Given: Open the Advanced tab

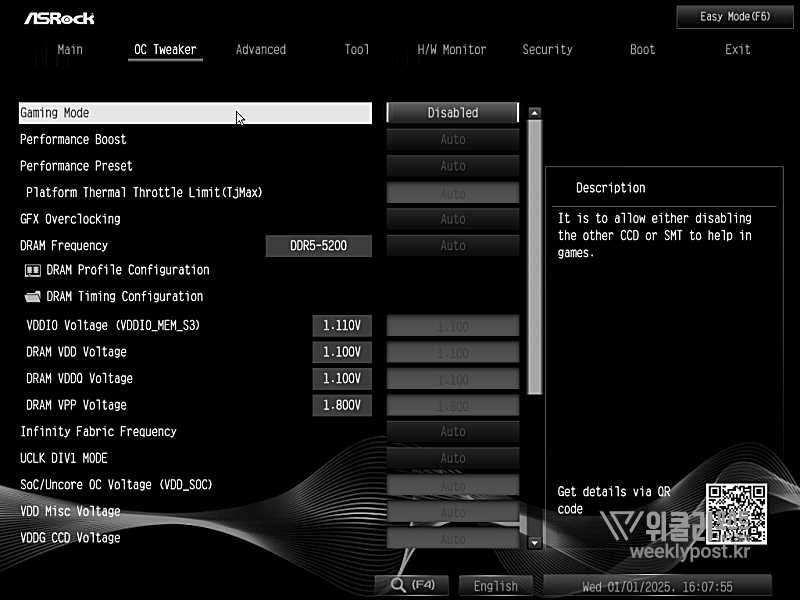Looking at the screenshot, I should 261,49.
